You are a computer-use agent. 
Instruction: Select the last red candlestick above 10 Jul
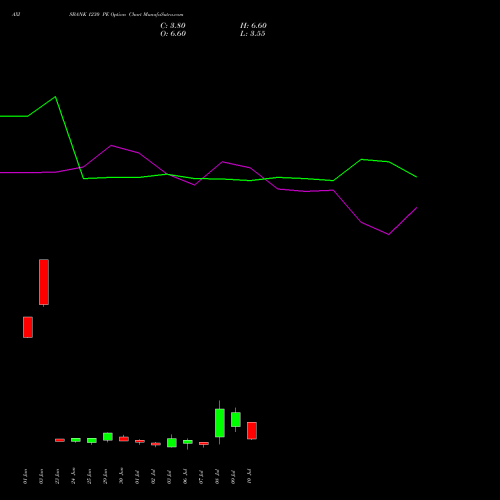tap(252, 431)
